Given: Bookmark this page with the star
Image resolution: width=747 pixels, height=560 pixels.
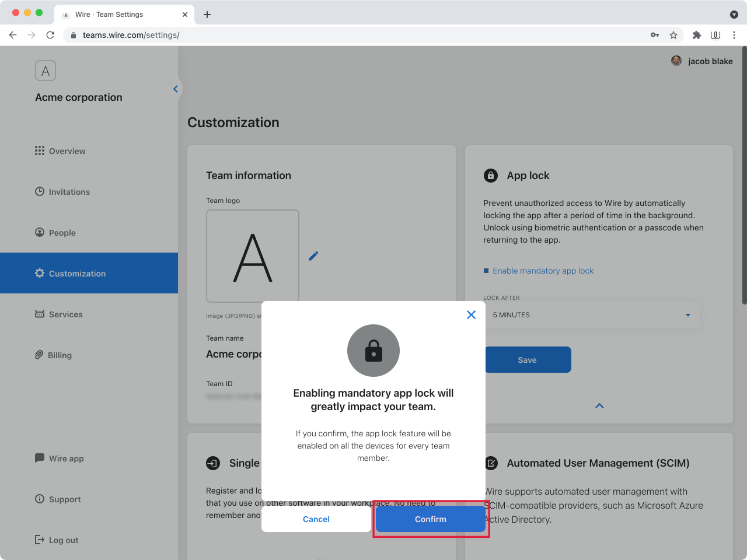Looking at the screenshot, I should point(673,35).
